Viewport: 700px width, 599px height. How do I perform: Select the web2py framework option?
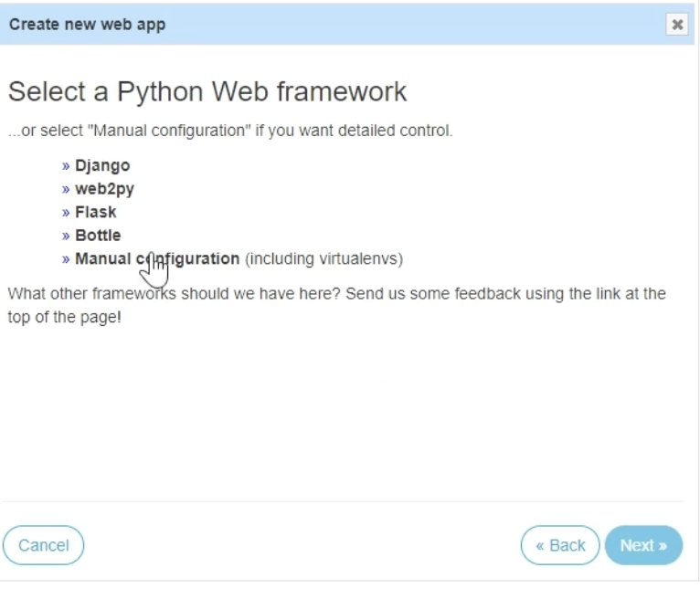104,189
